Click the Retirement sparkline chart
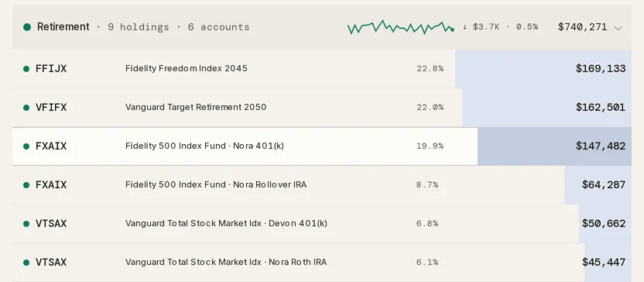The height and width of the screenshot is (282, 644). click(x=401, y=27)
